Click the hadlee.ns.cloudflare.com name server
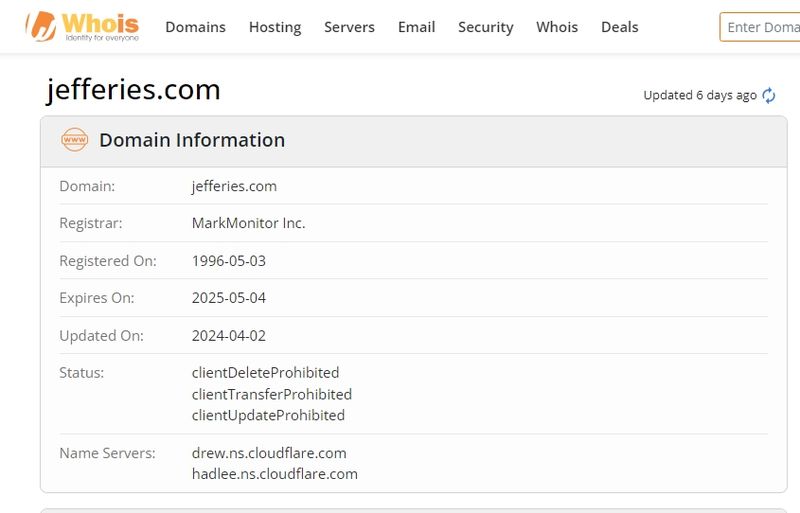Screen dimensions: 800x513 pyautogui.click(x=274, y=474)
